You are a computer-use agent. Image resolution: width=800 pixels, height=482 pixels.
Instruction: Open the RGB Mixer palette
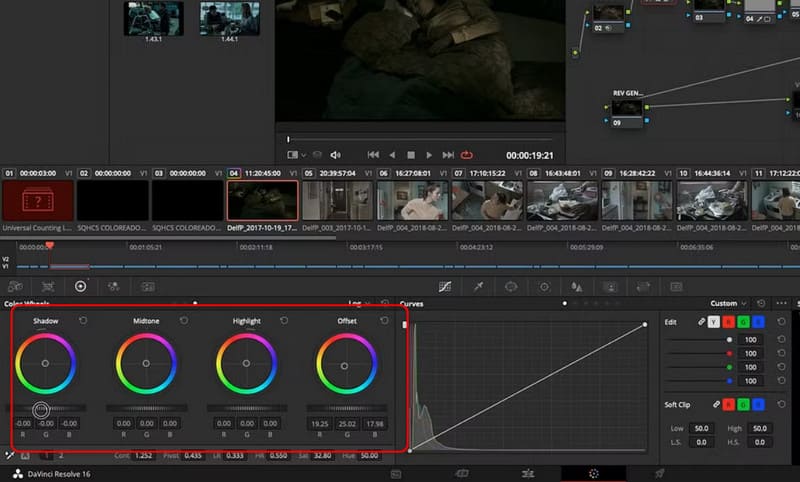[114, 287]
